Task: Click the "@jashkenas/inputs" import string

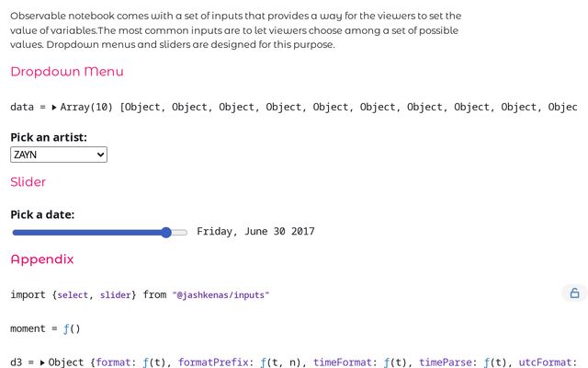Action: [220, 294]
